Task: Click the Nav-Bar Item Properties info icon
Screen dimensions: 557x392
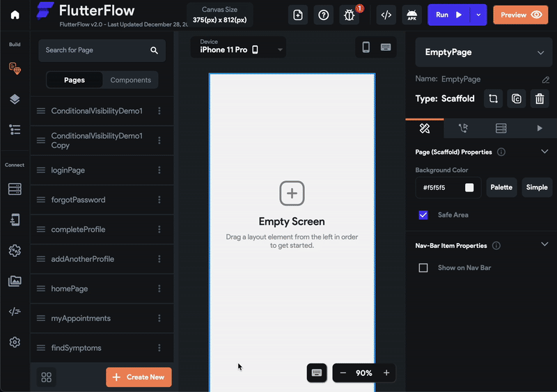Action: tap(496, 246)
